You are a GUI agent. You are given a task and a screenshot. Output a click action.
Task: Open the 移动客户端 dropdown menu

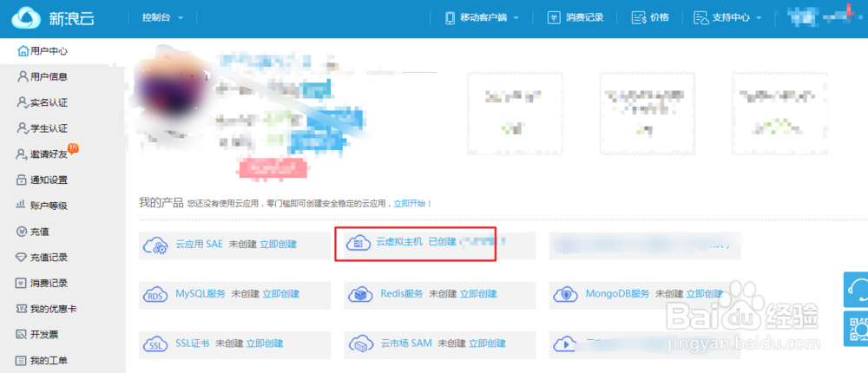(x=489, y=17)
